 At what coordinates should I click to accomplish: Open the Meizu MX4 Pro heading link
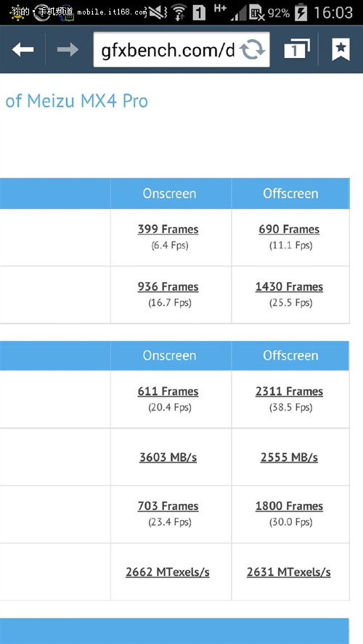pos(76,101)
